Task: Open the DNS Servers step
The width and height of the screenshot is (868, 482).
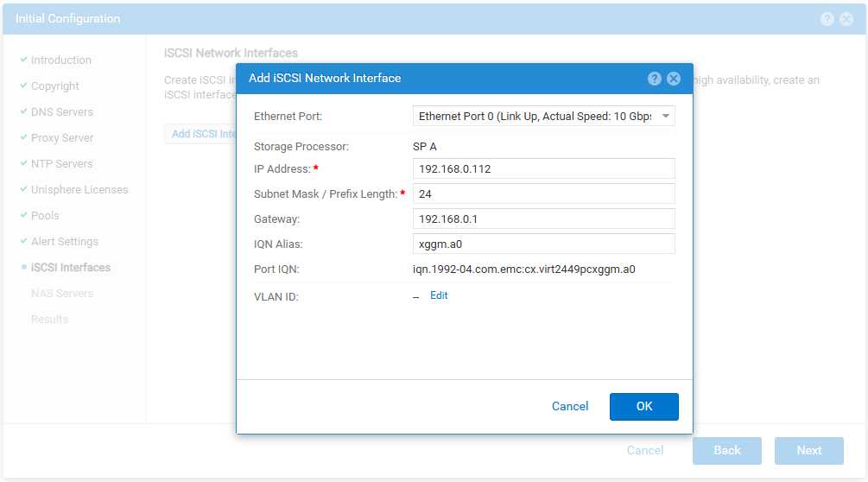Action: click(x=61, y=112)
